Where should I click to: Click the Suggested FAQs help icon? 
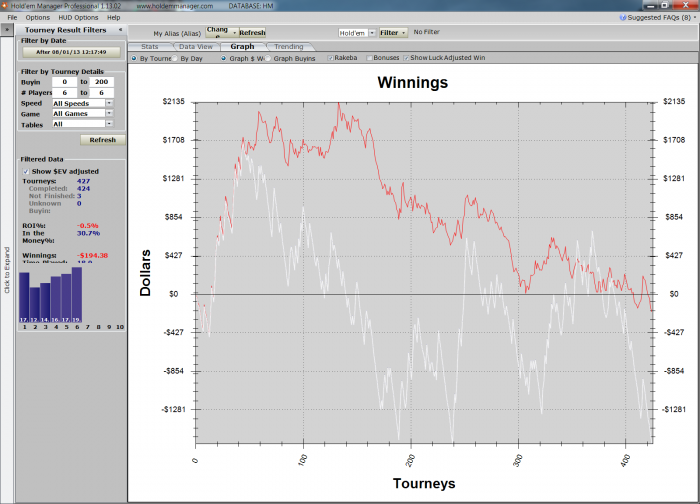pos(623,17)
